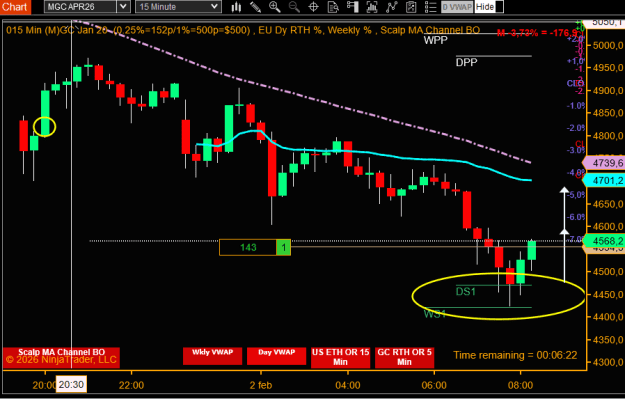Open the bar style candlestick icon
The image size is (625, 399).
point(236,7)
